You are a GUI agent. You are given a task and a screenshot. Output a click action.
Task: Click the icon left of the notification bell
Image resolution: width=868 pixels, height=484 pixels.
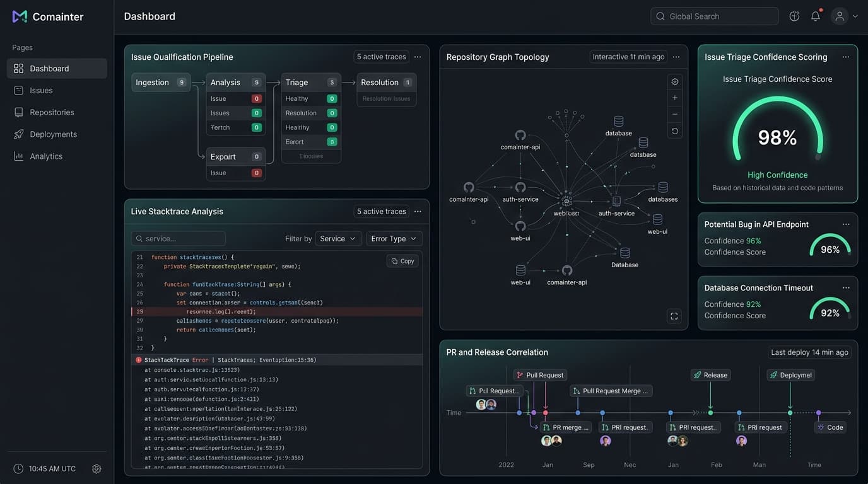794,16
